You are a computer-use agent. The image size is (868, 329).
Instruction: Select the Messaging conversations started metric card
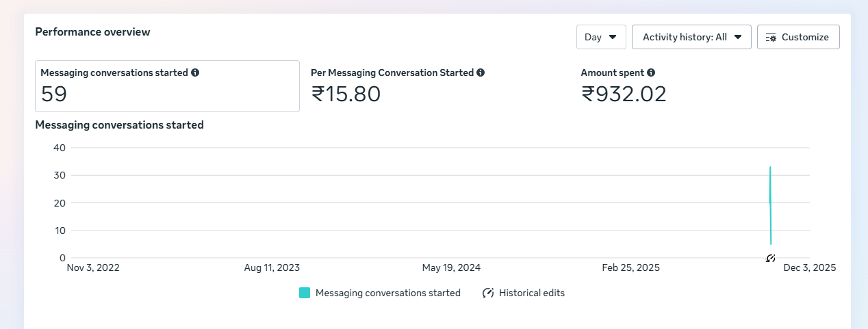point(167,86)
